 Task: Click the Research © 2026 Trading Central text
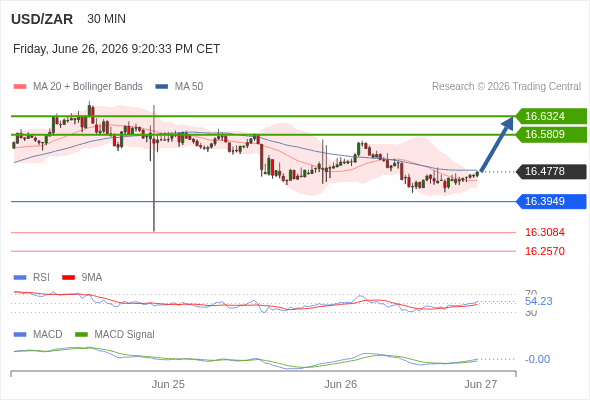click(x=506, y=87)
